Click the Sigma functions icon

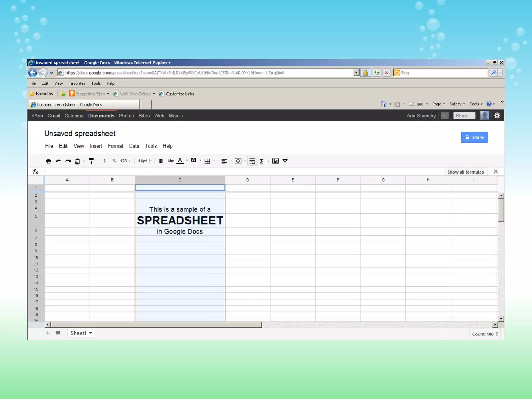[262, 161]
